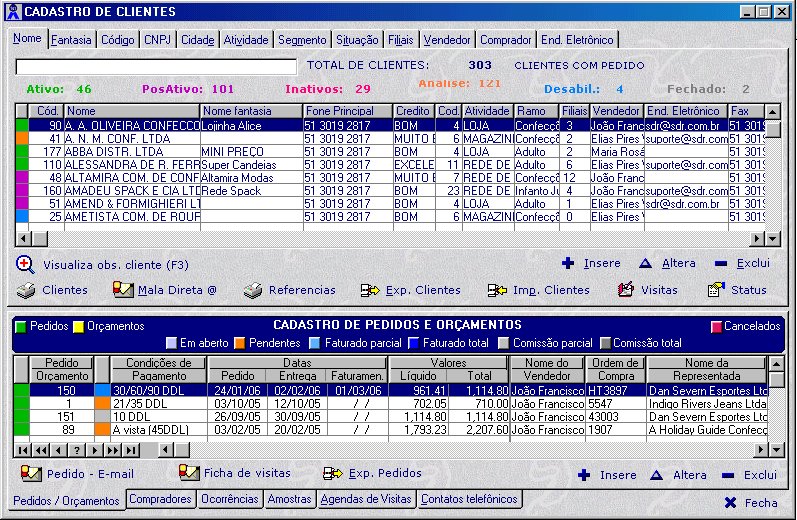Click the Exp. Clientes export icon

click(x=370, y=290)
